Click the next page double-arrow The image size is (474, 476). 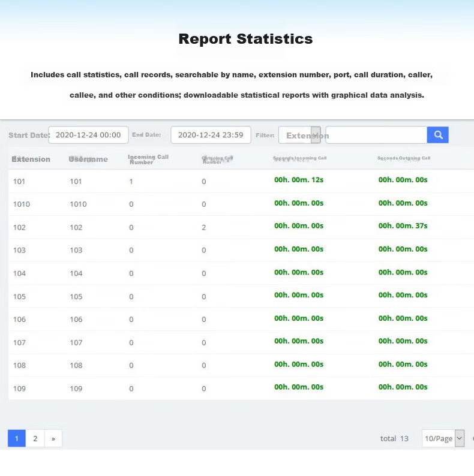pos(53,438)
